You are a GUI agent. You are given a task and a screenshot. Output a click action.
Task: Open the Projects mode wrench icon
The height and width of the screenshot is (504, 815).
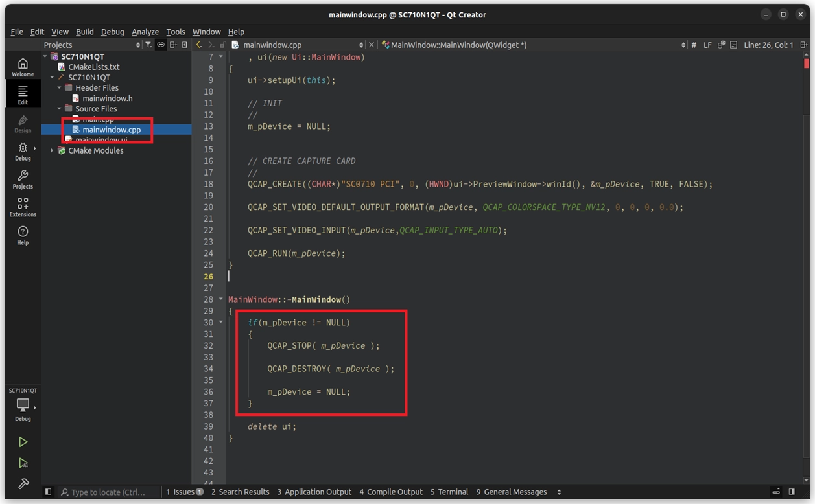click(23, 179)
